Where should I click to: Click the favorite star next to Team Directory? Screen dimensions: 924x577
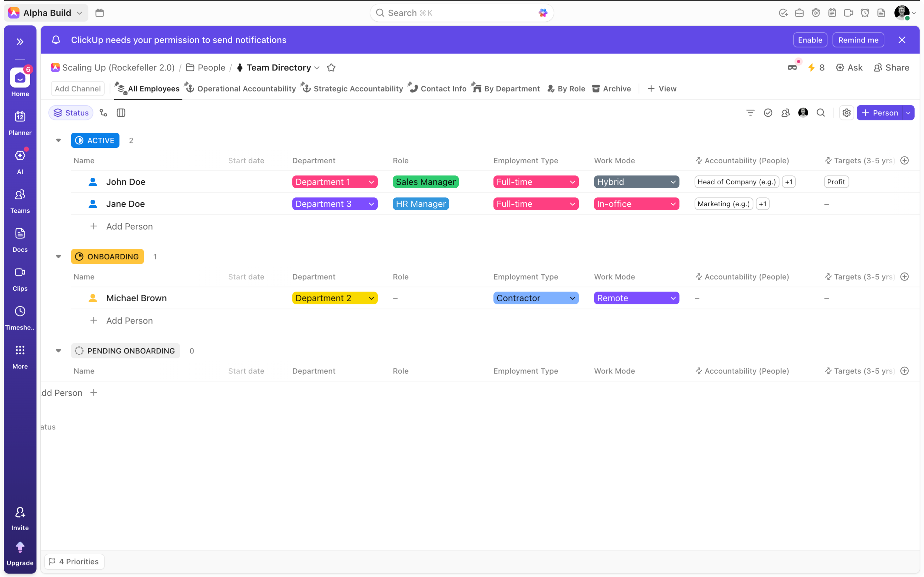331,68
